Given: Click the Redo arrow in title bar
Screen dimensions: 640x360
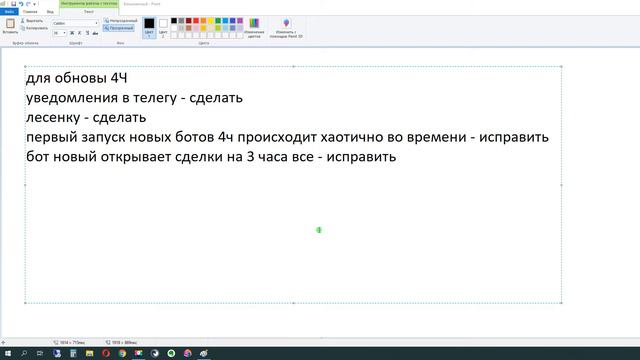Looking at the screenshot, I should [28, 4].
